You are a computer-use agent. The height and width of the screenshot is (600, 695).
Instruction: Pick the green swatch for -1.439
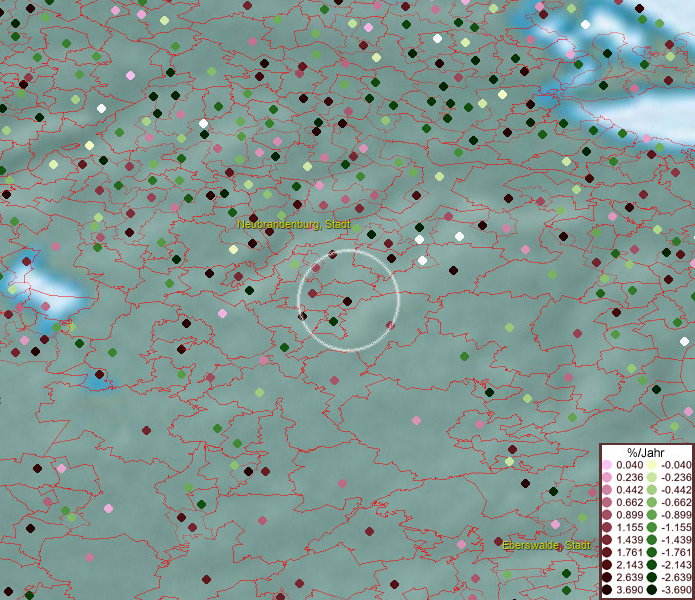652,540
